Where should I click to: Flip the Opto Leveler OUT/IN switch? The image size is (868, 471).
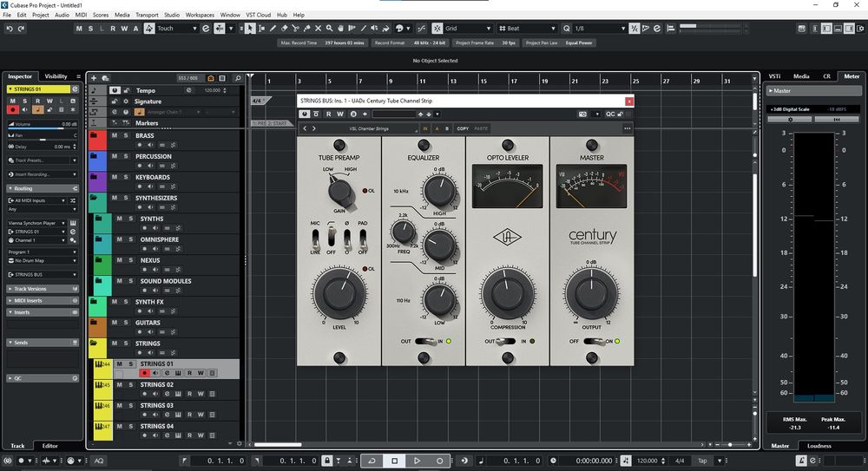pos(507,342)
